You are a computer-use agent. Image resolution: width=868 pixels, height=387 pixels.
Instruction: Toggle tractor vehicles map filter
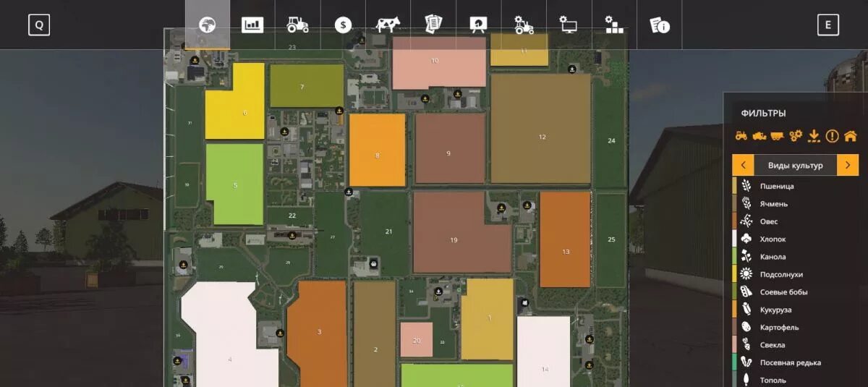[741, 135]
